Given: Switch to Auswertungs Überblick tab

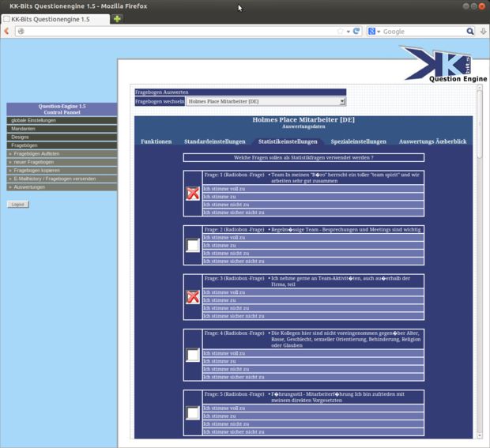Looking at the screenshot, I should click(x=433, y=141).
